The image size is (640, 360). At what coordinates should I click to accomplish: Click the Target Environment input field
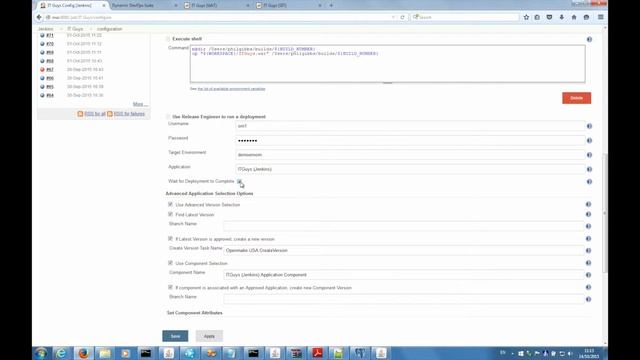(x=410, y=155)
